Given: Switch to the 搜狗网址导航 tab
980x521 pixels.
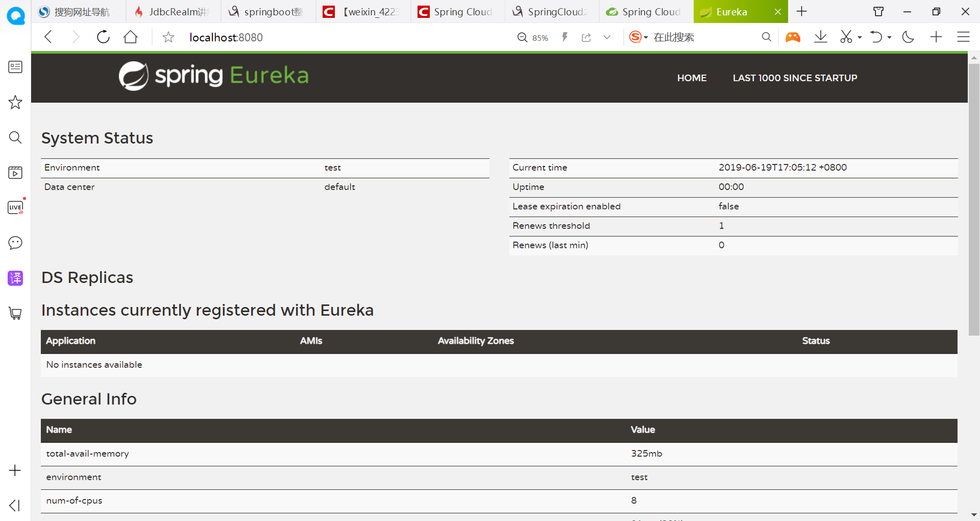Looking at the screenshot, I should (x=79, y=12).
